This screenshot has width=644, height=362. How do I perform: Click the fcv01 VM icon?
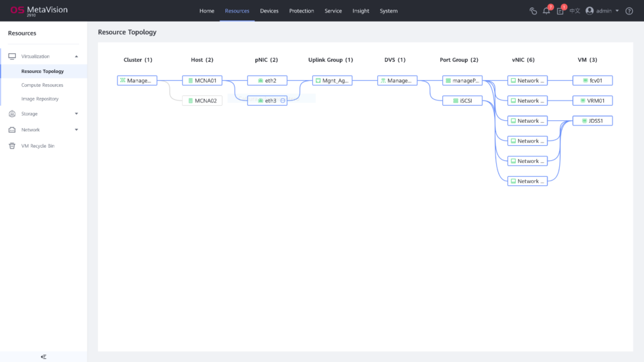click(x=586, y=80)
